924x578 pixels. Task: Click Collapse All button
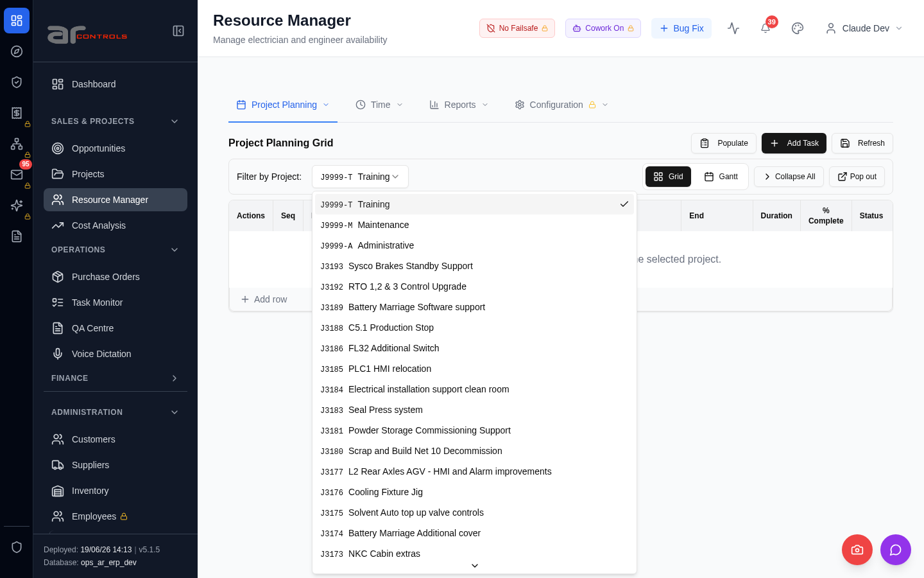[x=789, y=177]
